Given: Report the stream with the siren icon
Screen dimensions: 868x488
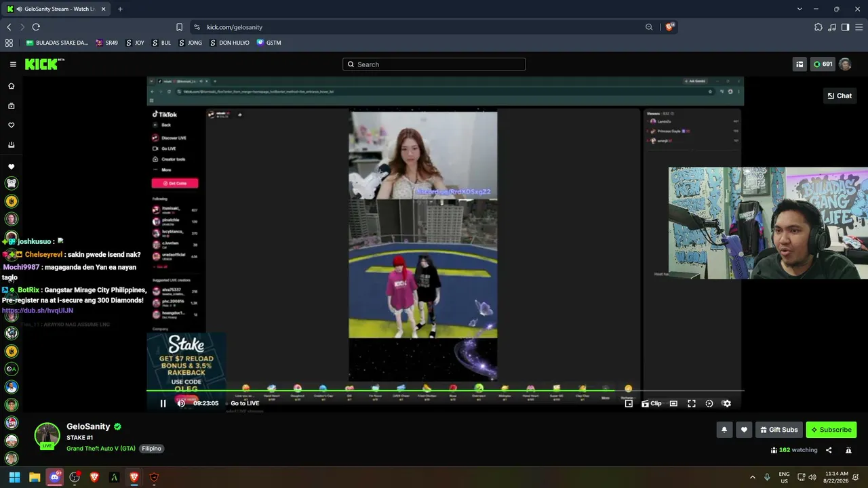Looking at the screenshot, I should (848, 450).
